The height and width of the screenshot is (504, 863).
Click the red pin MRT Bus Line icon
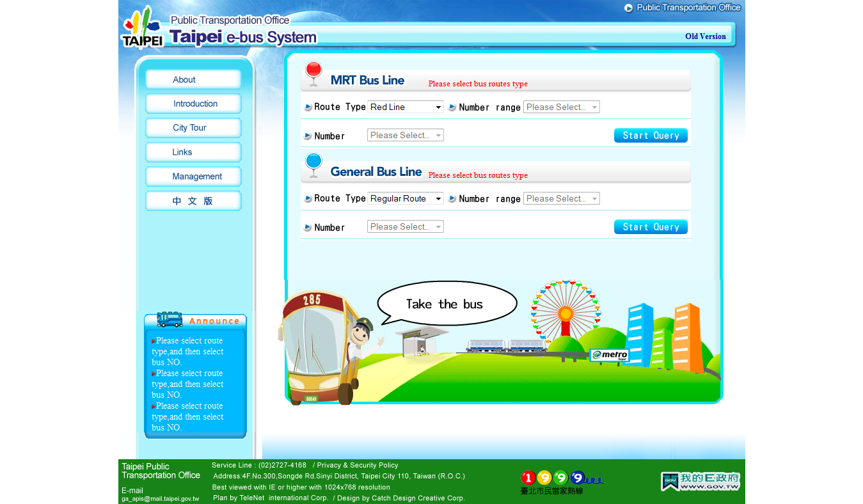click(313, 74)
